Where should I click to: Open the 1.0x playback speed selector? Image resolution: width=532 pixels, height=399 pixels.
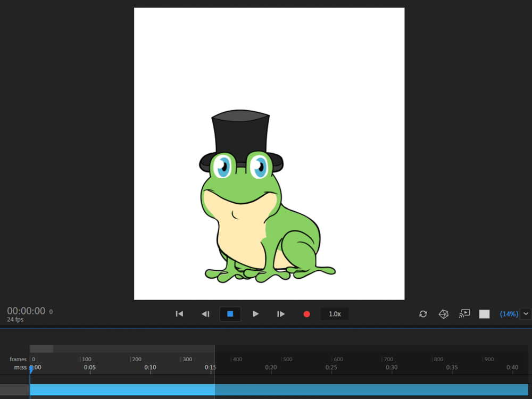(x=335, y=314)
